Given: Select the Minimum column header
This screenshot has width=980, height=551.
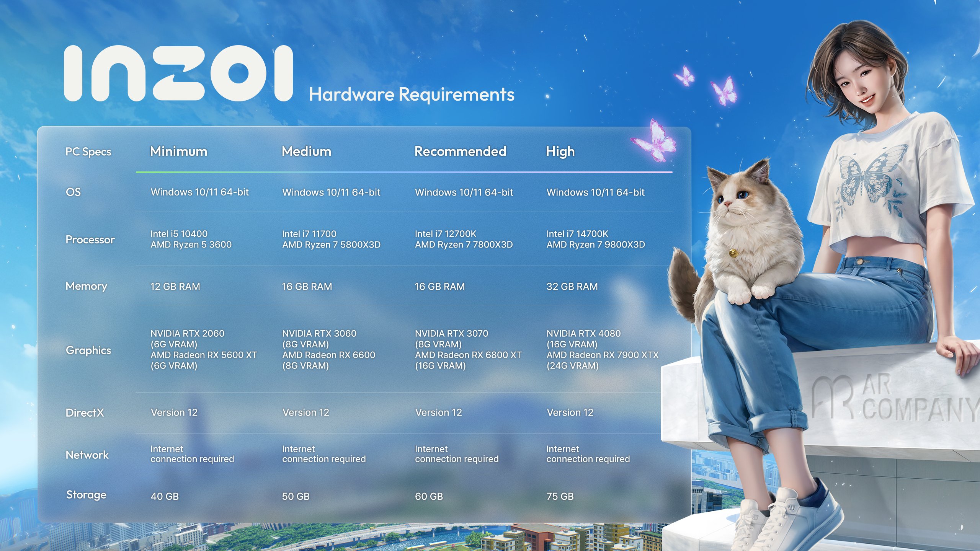Looking at the screenshot, I should (178, 152).
